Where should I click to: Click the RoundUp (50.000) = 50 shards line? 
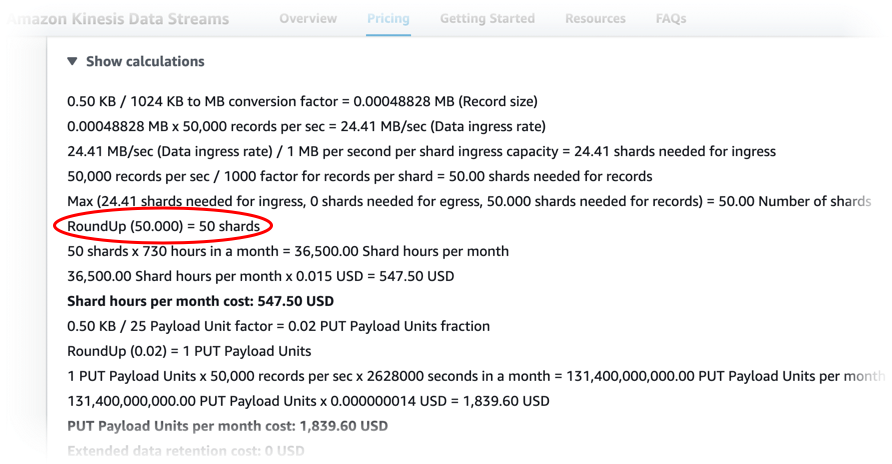(x=163, y=226)
